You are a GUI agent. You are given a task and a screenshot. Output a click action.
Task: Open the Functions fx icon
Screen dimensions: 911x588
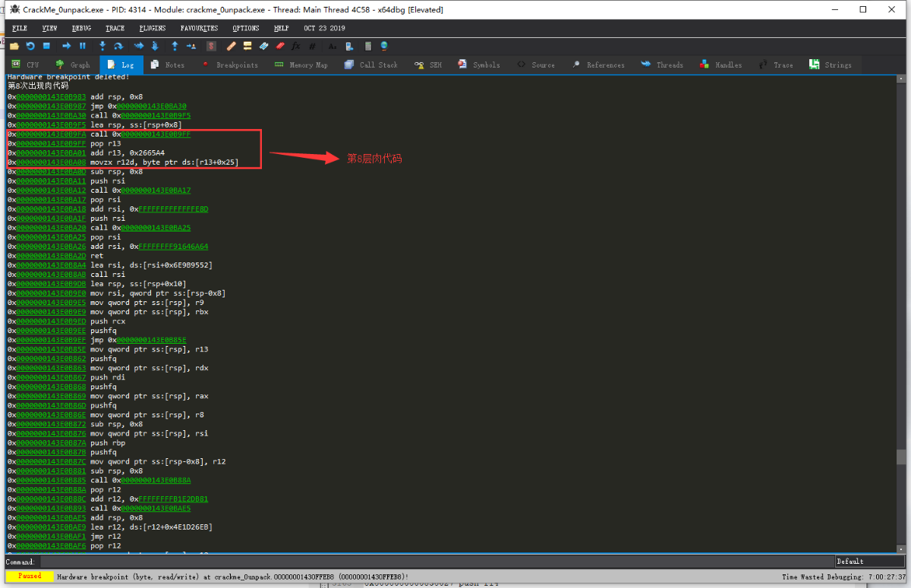[x=296, y=46]
